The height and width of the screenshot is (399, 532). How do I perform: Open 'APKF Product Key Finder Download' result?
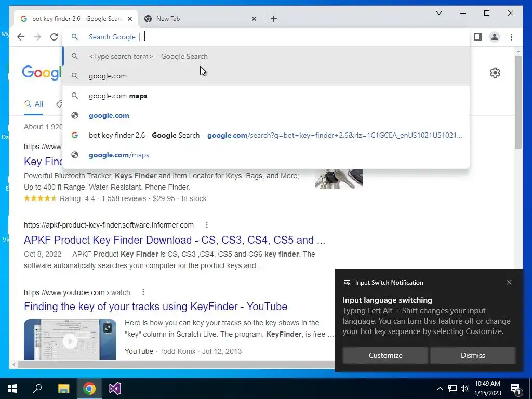click(x=175, y=240)
